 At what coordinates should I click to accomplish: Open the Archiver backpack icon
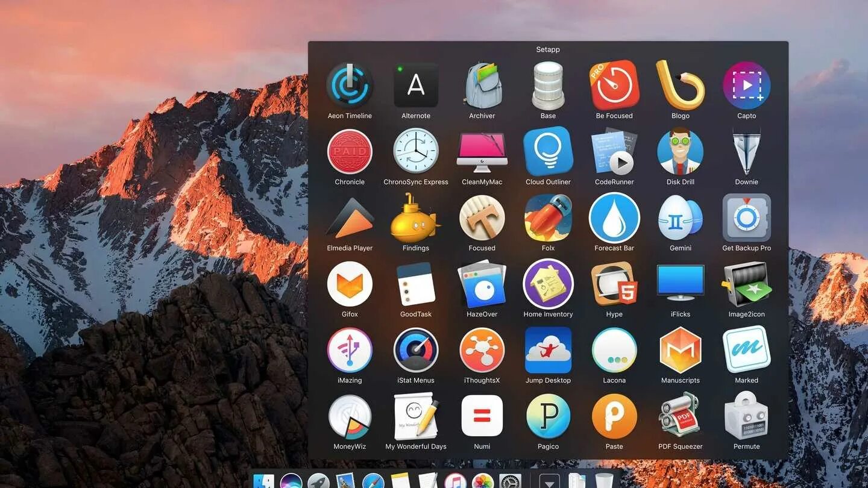pyautogui.click(x=482, y=86)
